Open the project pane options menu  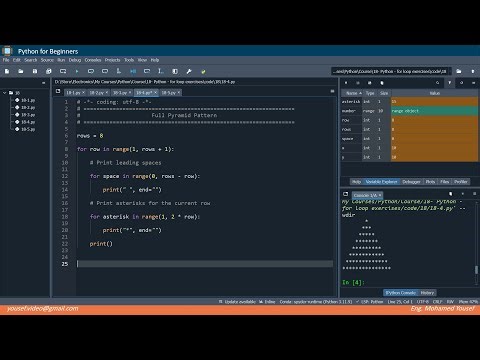pyautogui.click(x=44, y=83)
